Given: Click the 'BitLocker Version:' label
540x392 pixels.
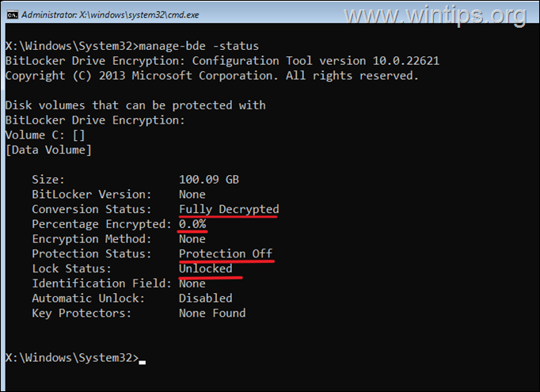Looking at the screenshot, I should (92, 194).
